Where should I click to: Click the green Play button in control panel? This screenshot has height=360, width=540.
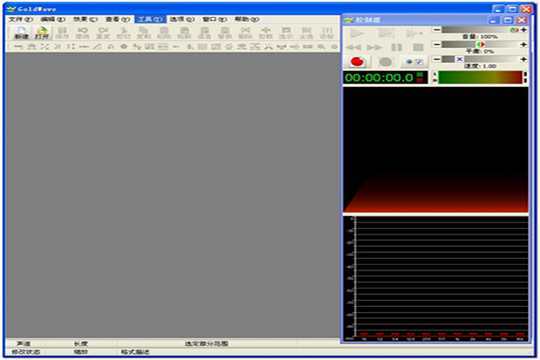point(357,33)
